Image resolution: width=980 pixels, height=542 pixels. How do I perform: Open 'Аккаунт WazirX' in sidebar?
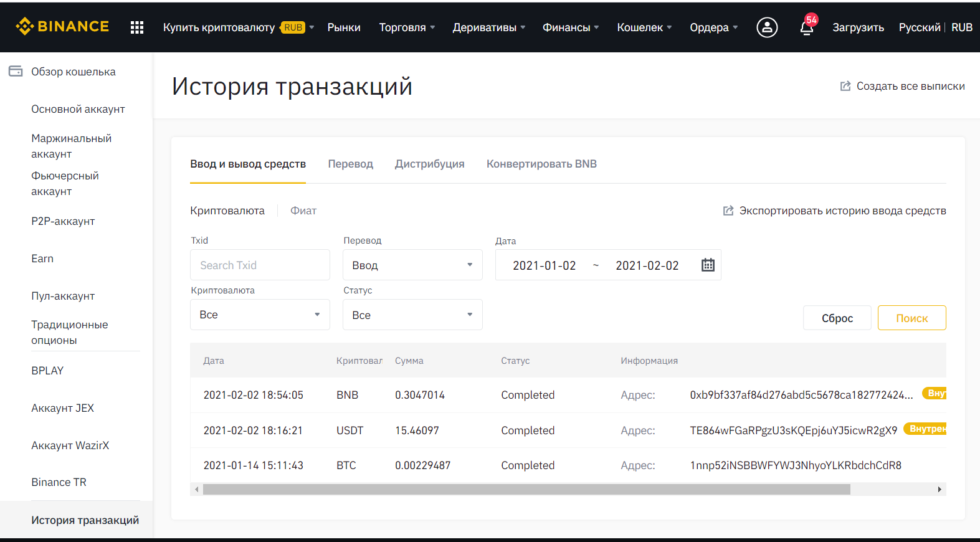70,445
